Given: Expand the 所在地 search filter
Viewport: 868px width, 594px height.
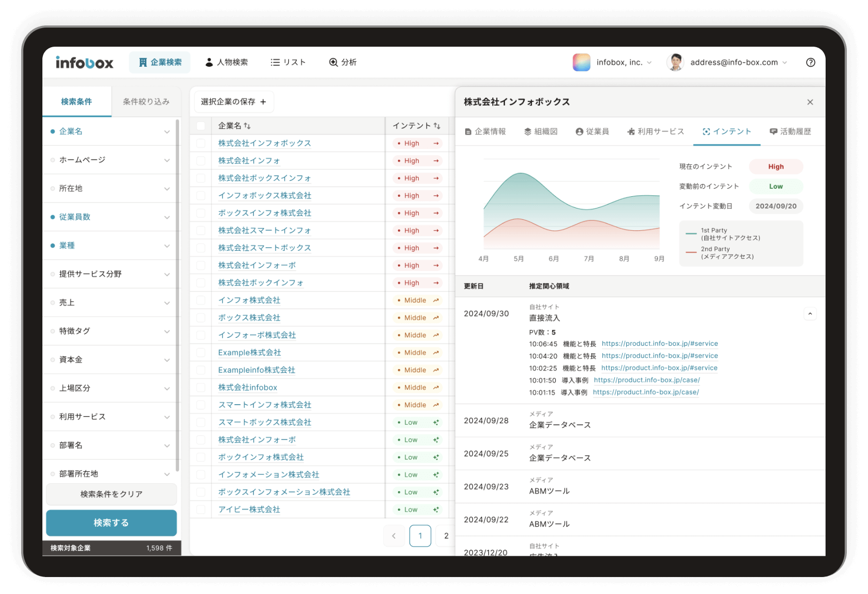Looking at the screenshot, I should 166,189.
